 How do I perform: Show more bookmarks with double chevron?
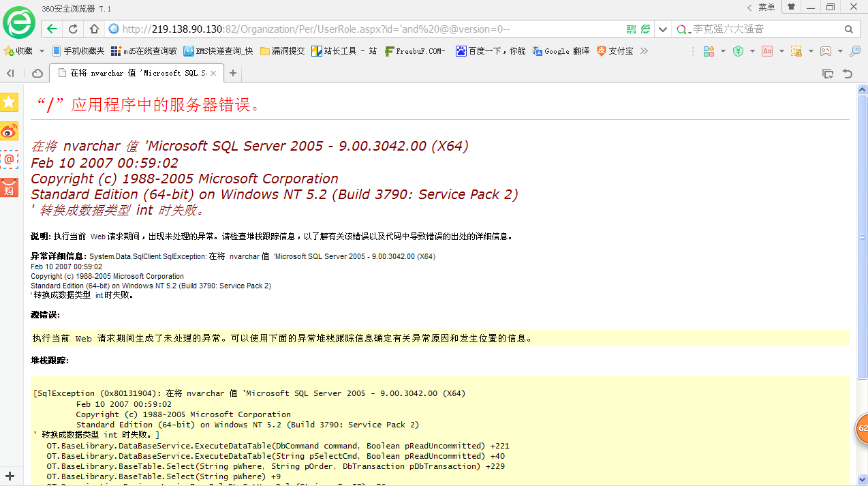[644, 51]
